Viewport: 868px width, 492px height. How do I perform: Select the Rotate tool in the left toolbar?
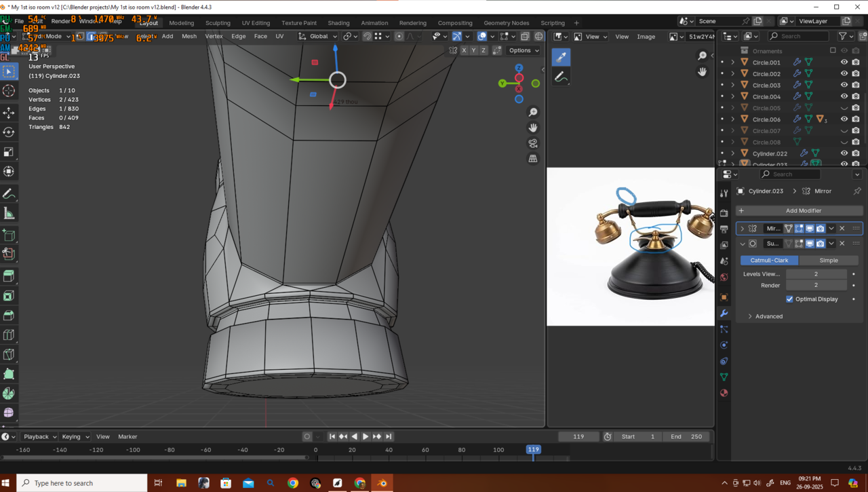[9, 132]
